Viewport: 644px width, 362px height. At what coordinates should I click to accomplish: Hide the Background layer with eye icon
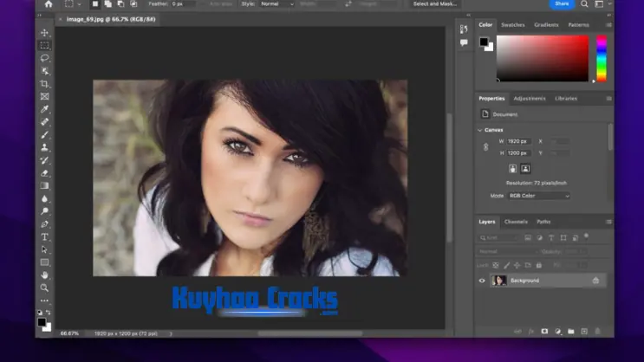(x=483, y=281)
